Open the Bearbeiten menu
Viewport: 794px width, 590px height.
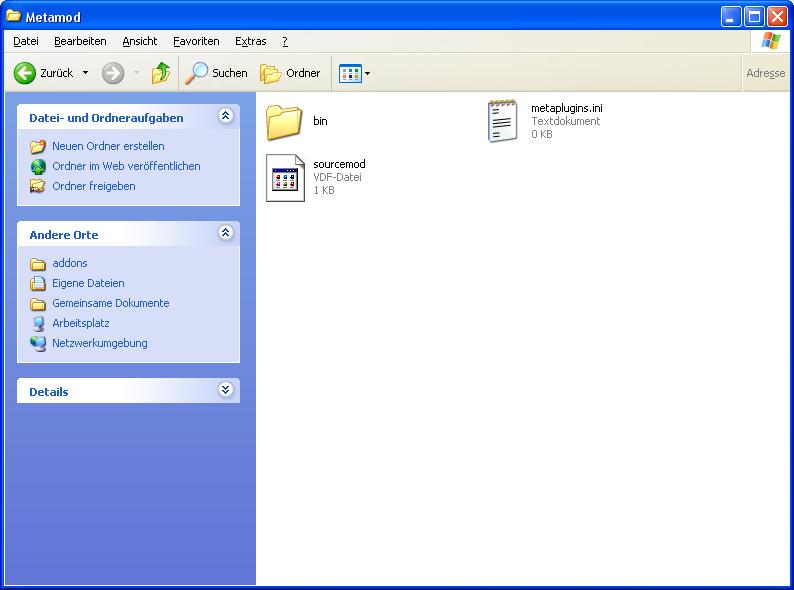[80, 42]
